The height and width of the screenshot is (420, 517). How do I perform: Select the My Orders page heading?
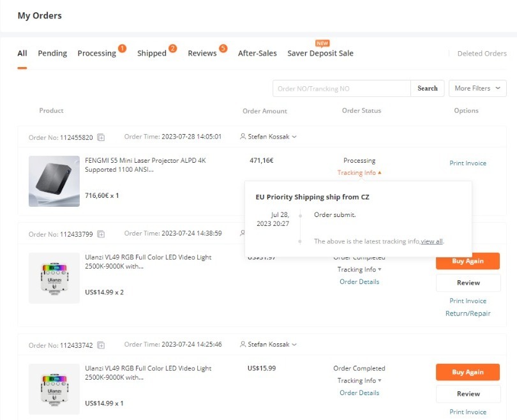coord(40,16)
